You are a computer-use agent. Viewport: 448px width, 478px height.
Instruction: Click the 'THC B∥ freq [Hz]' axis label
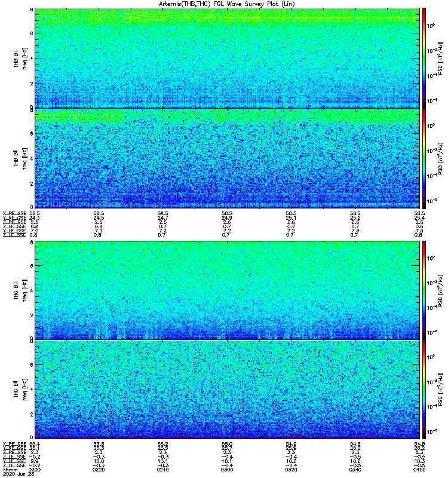[20, 390]
